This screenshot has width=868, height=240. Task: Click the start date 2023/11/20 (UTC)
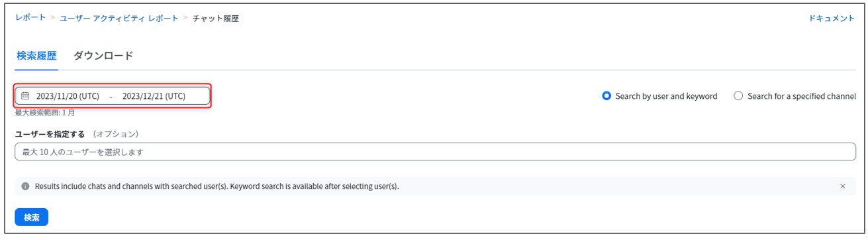click(x=68, y=96)
